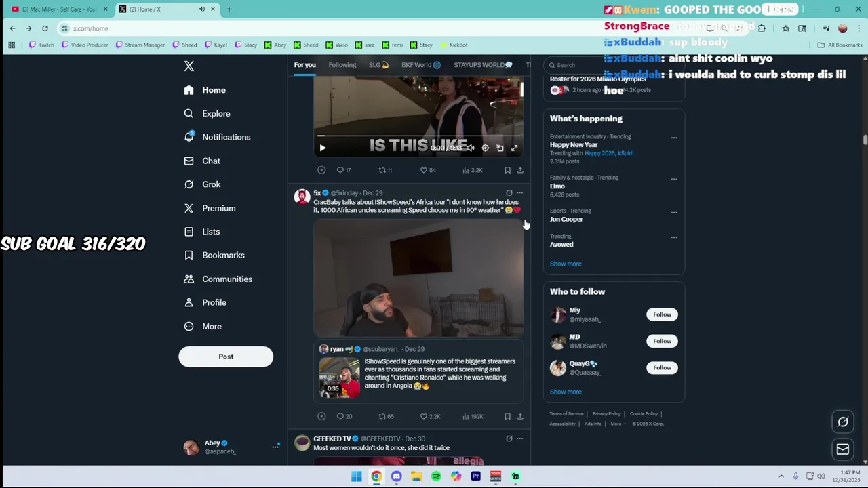Viewport: 868px width, 488px height.
Task: View analytics of the post with 3.2K views
Action: tap(472, 170)
